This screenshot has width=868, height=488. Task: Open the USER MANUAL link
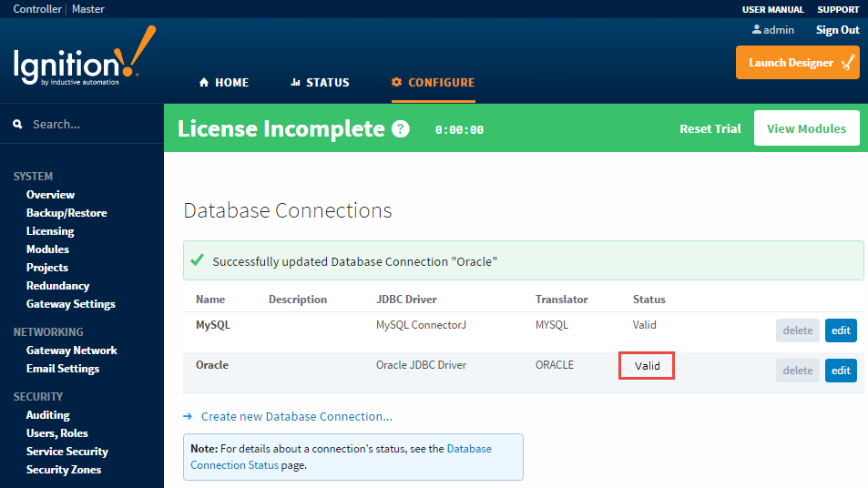tap(772, 9)
